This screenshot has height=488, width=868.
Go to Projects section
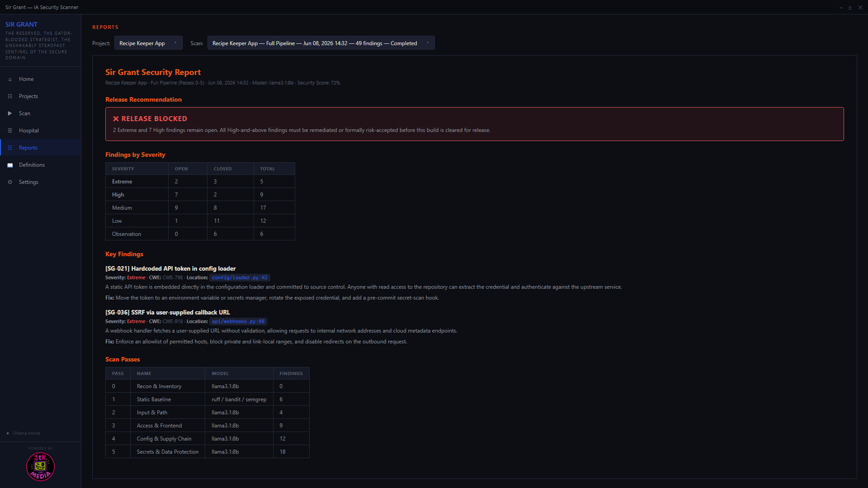coord(41,96)
